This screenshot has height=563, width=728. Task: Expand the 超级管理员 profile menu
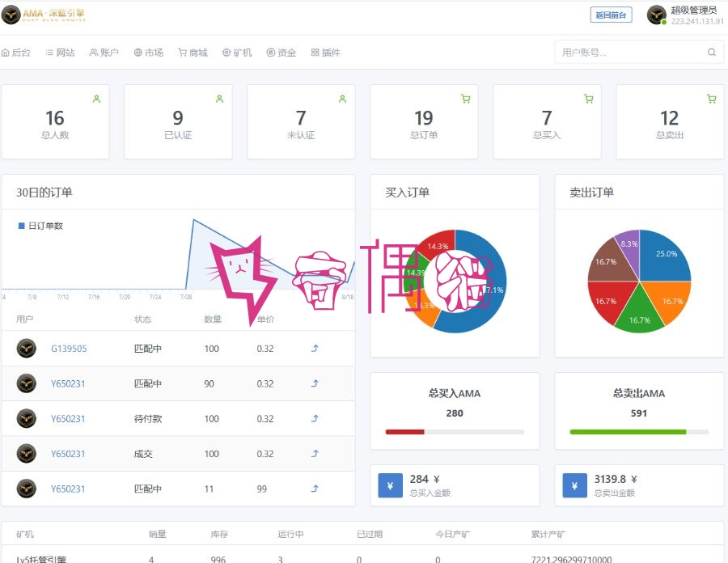pos(685,15)
